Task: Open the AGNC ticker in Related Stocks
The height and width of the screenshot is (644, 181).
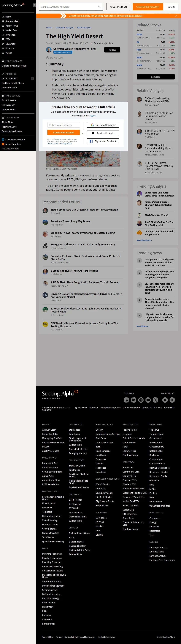Action: [x=140, y=35]
